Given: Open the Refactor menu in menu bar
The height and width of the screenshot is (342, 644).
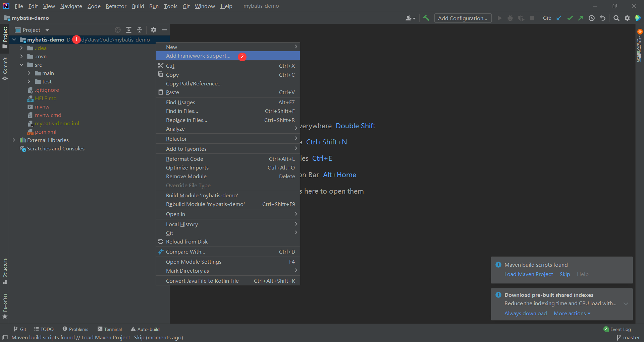Looking at the screenshot, I should 116,6.
